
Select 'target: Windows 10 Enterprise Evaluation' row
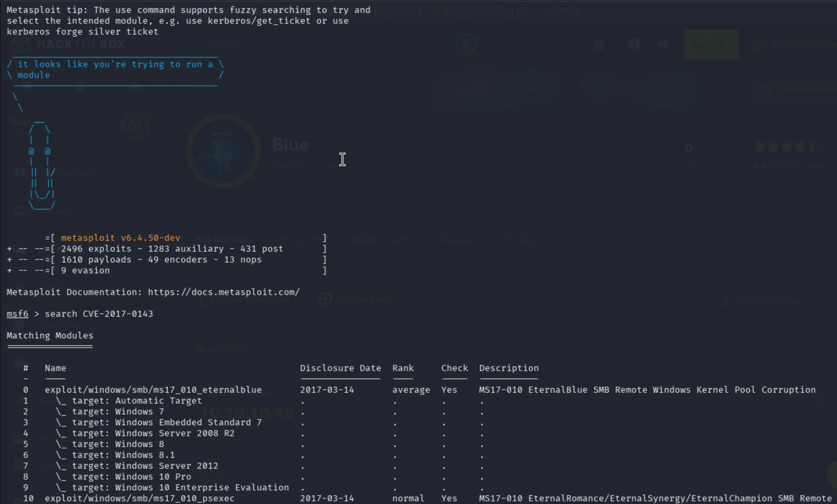tap(172, 487)
